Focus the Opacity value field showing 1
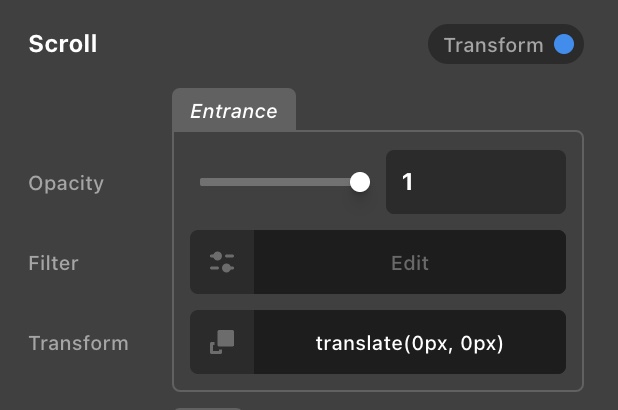Screen dimensions: 618x410 tap(476, 182)
